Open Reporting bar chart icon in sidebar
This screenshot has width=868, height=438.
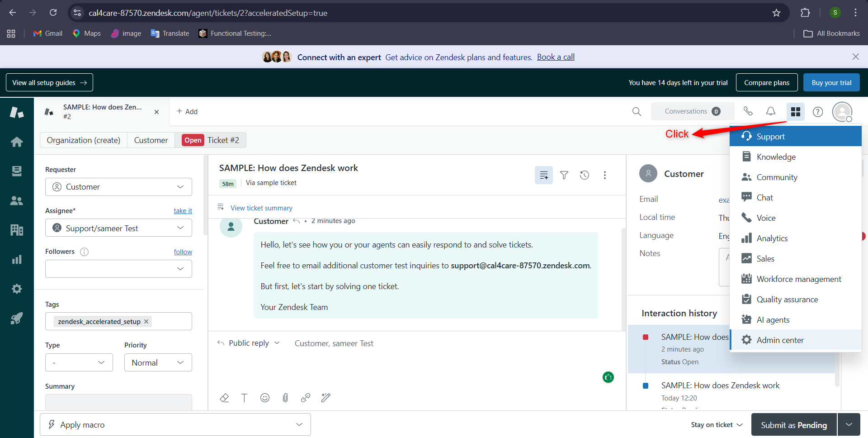[x=17, y=259]
